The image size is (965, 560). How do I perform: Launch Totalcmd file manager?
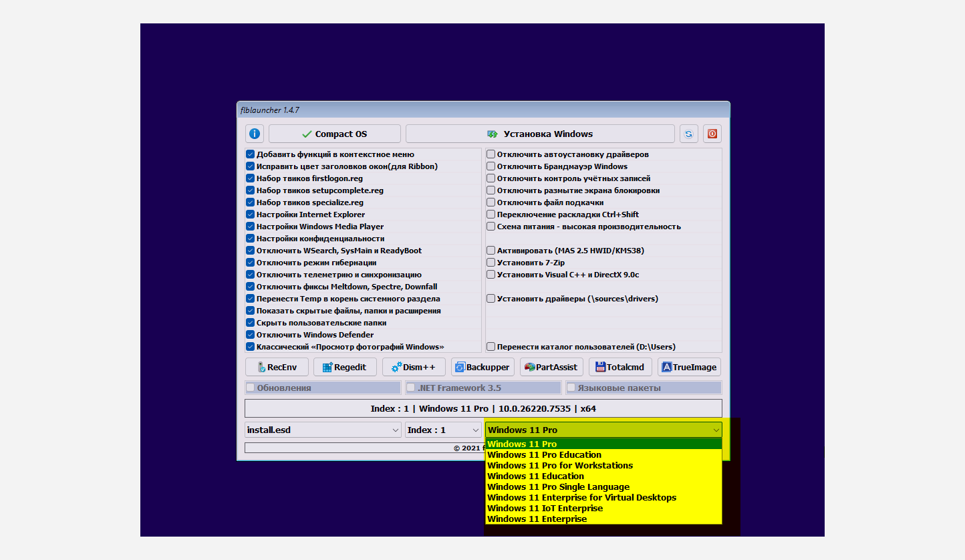pyautogui.click(x=620, y=367)
